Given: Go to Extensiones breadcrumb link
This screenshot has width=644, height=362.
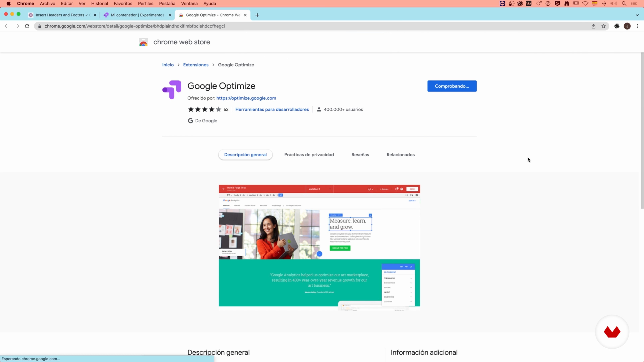Looking at the screenshot, I should pyautogui.click(x=196, y=65).
